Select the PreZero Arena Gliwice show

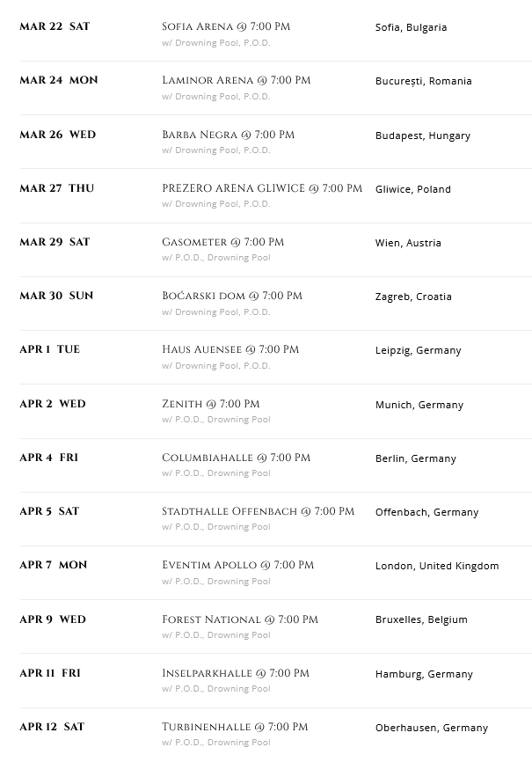(x=262, y=188)
